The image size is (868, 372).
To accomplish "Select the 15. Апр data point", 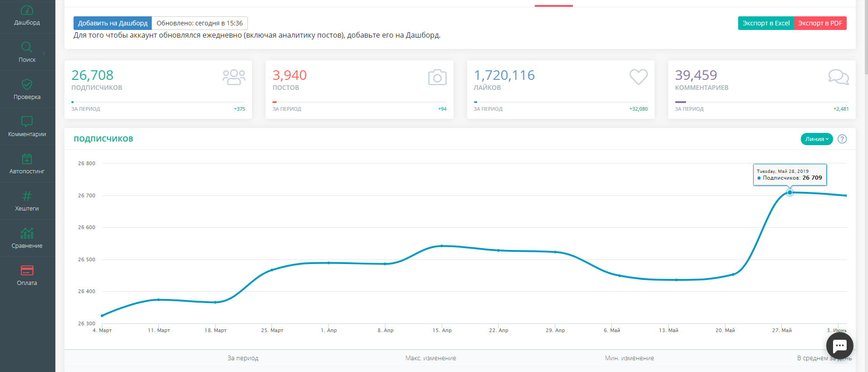I will point(442,246).
